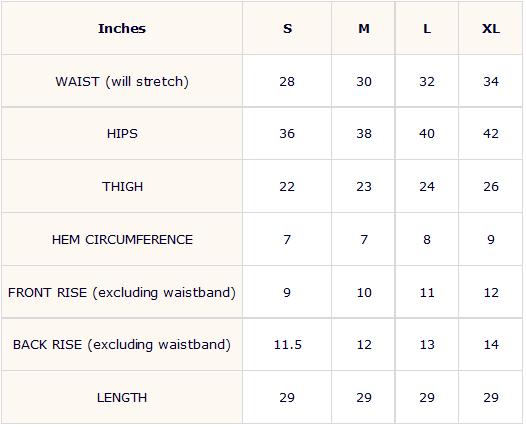Click the Inches header cell
Viewport: 526px width, 427px height.
click(x=122, y=29)
